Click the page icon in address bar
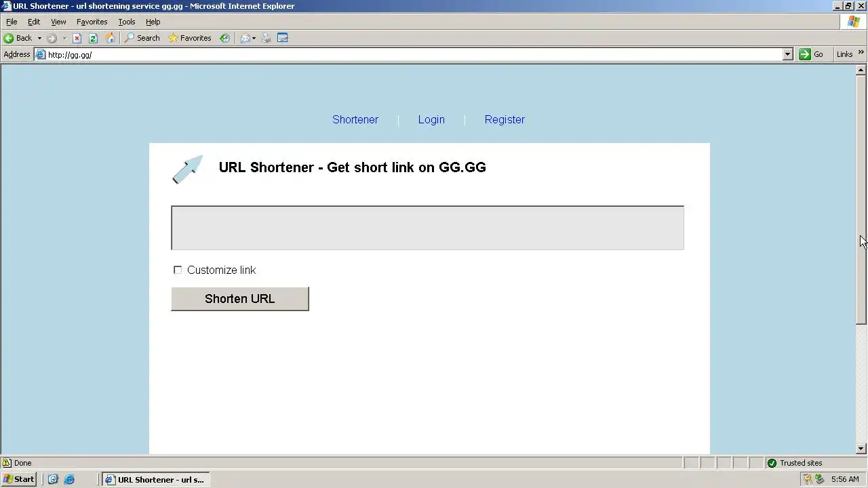The height and width of the screenshot is (488, 868). [41, 54]
